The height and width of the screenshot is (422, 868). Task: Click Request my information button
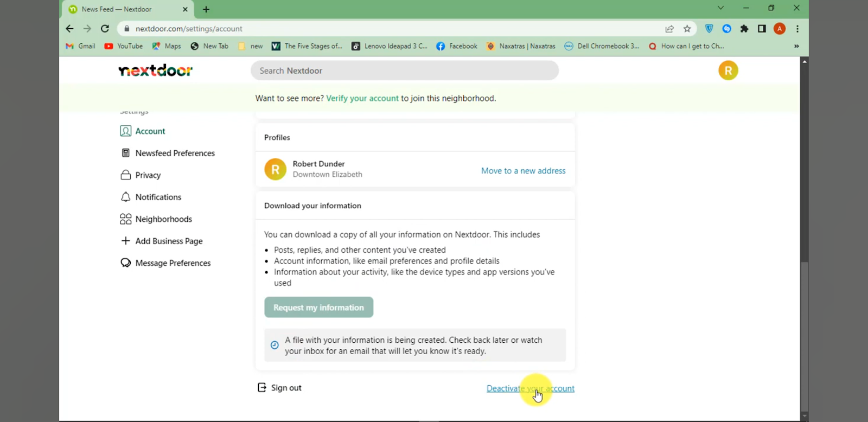click(319, 307)
